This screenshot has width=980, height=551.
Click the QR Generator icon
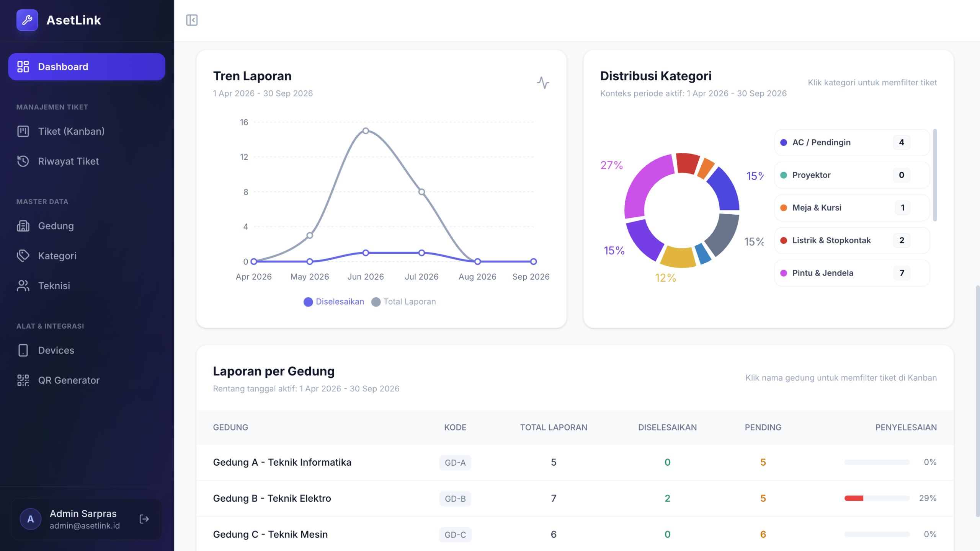pyautogui.click(x=23, y=380)
